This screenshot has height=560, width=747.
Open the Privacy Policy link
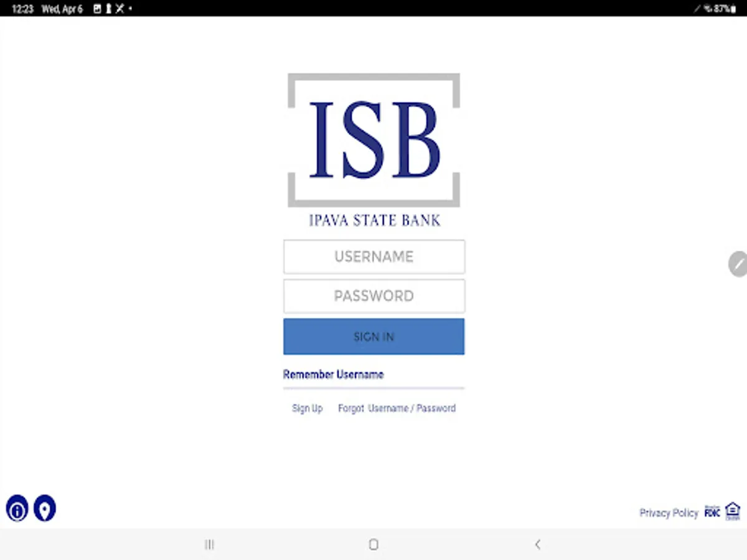coord(669,513)
